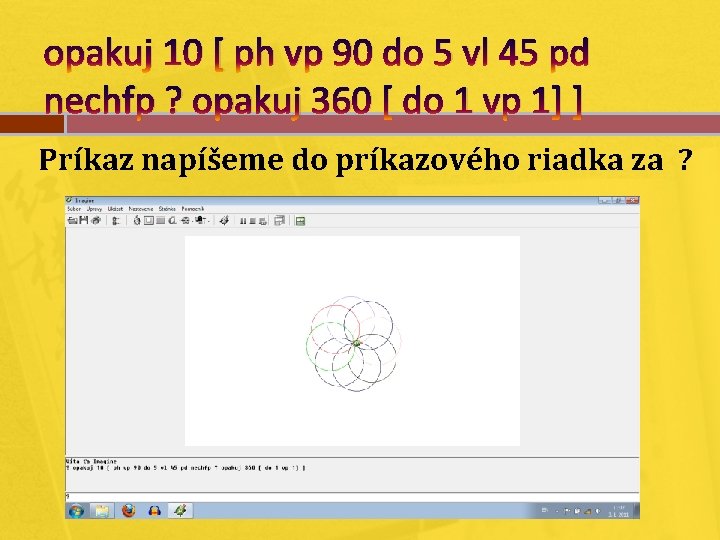
Task: Switch to the Imagine taskbar icon
Action: pyautogui.click(x=180, y=511)
